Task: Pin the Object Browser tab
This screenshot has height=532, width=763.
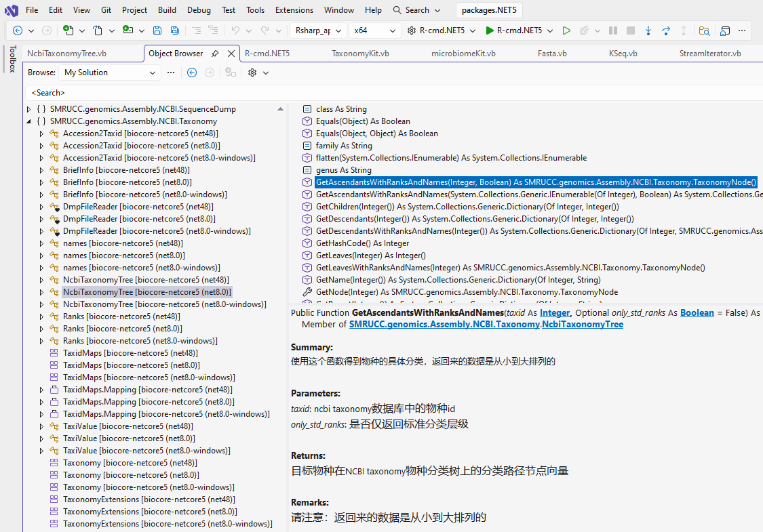Action: click(215, 54)
